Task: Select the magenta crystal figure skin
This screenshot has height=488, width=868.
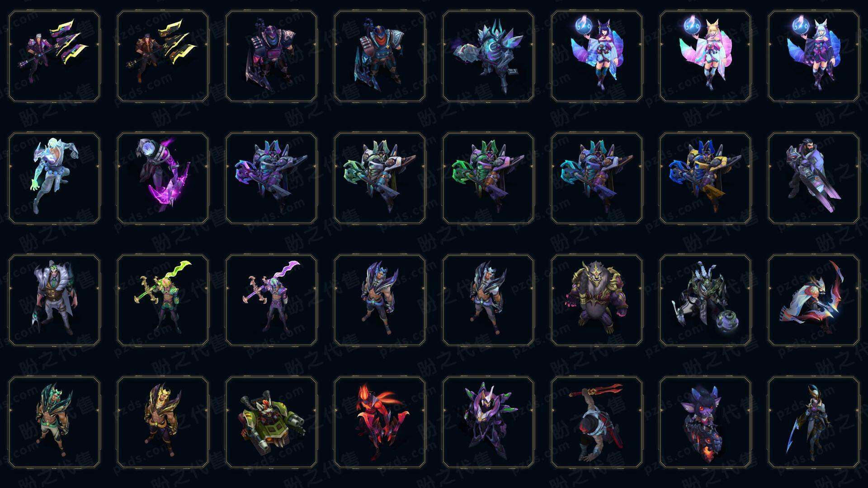Action: (x=163, y=178)
